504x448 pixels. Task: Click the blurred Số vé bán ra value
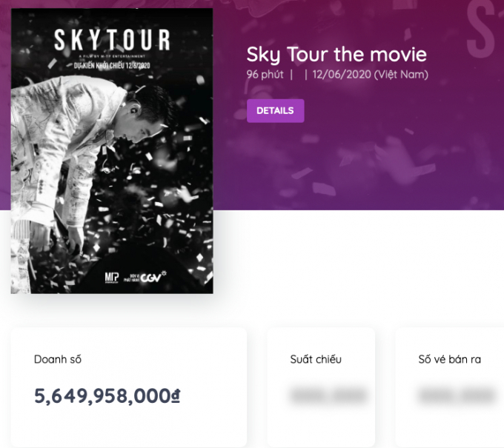pyautogui.click(x=456, y=395)
